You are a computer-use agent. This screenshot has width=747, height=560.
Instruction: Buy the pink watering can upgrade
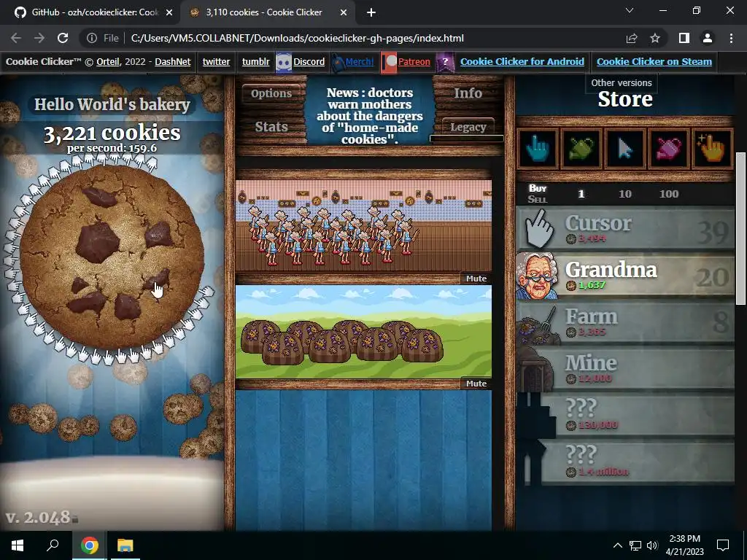(x=668, y=149)
